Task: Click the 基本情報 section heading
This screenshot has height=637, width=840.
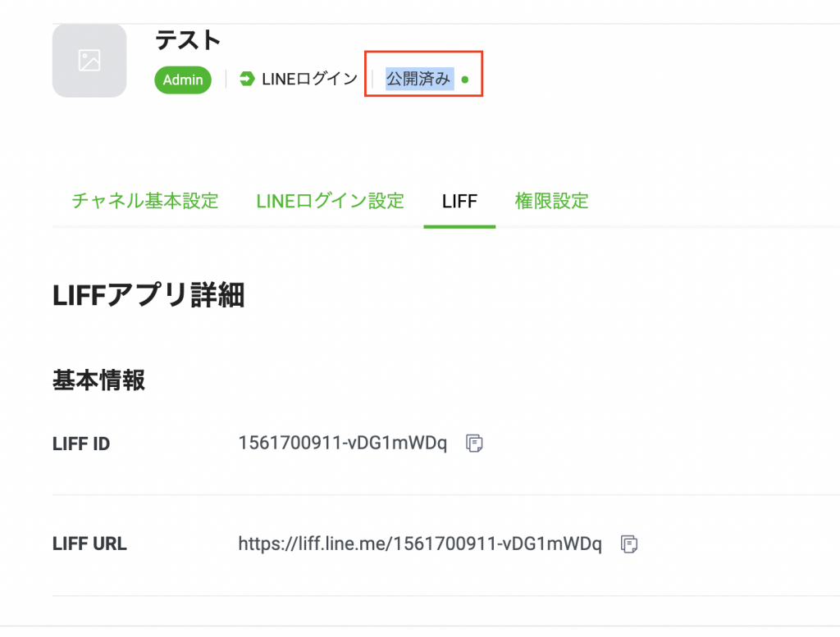Action: (98, 380)
